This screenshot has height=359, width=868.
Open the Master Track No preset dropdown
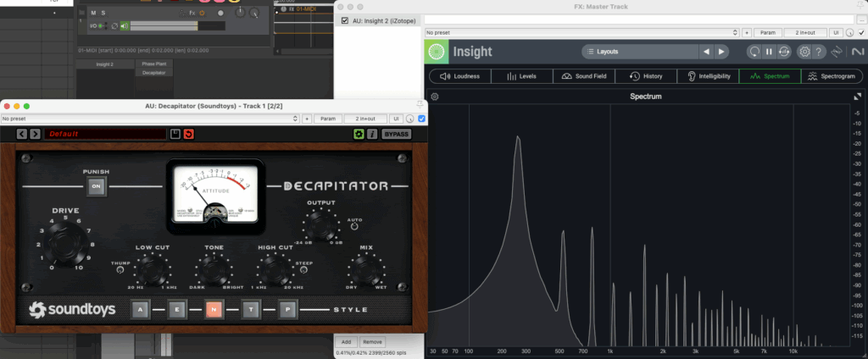click(x=581, y=32)
